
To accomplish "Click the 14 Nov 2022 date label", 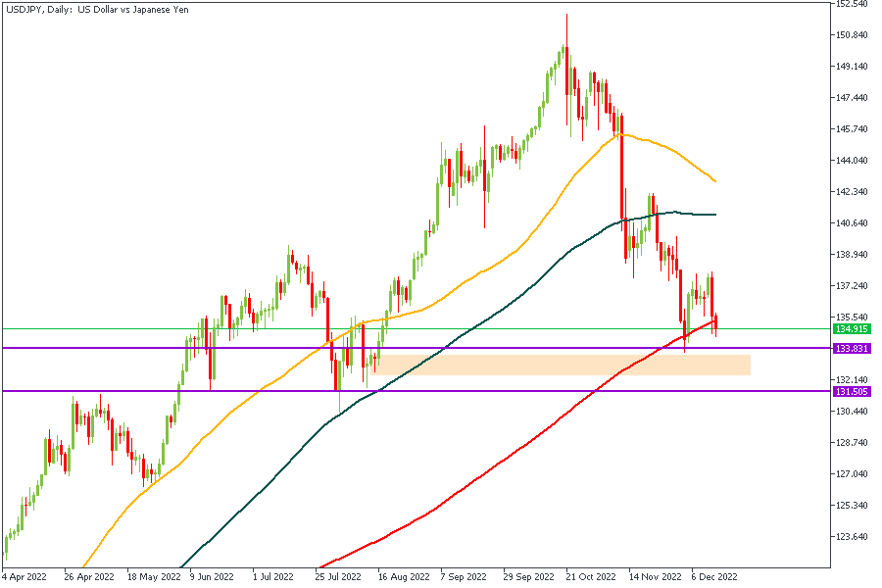I will pyautogui.click(x=653, y=578).
